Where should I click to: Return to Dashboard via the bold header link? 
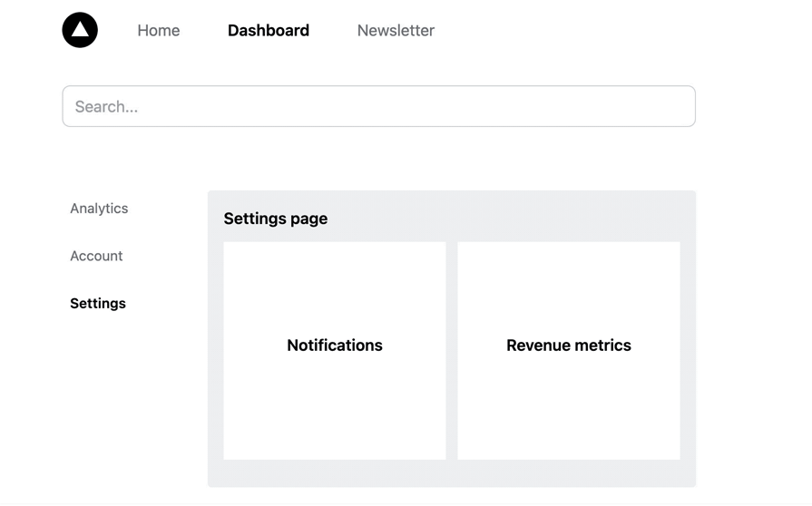coord(269,31)
